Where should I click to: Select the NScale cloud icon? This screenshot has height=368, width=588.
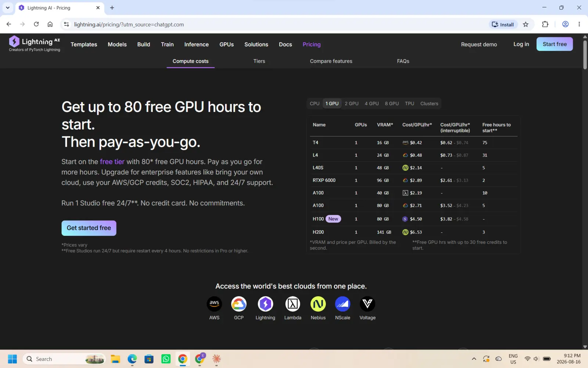point(343,304)
